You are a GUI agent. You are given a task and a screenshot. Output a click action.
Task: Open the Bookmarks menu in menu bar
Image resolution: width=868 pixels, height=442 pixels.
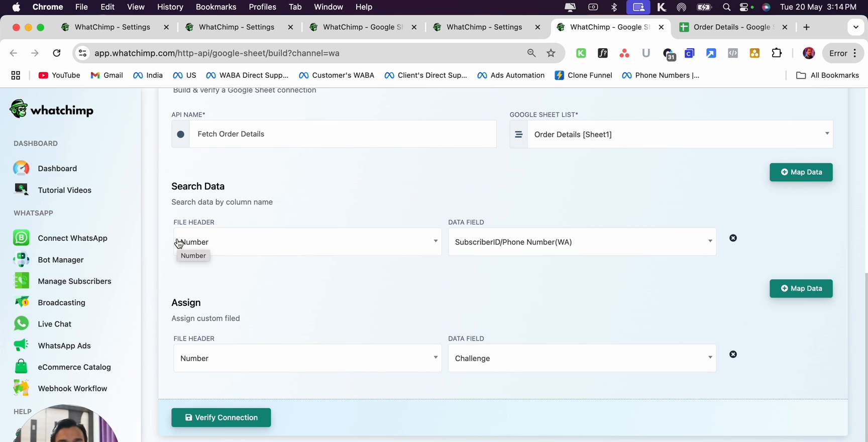(216, 7)
